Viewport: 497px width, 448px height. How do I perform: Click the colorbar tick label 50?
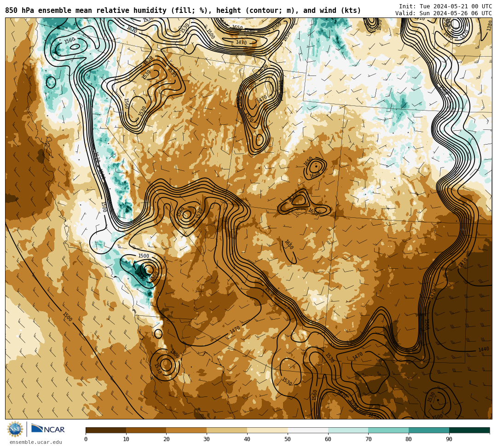(x=288, y=439)
